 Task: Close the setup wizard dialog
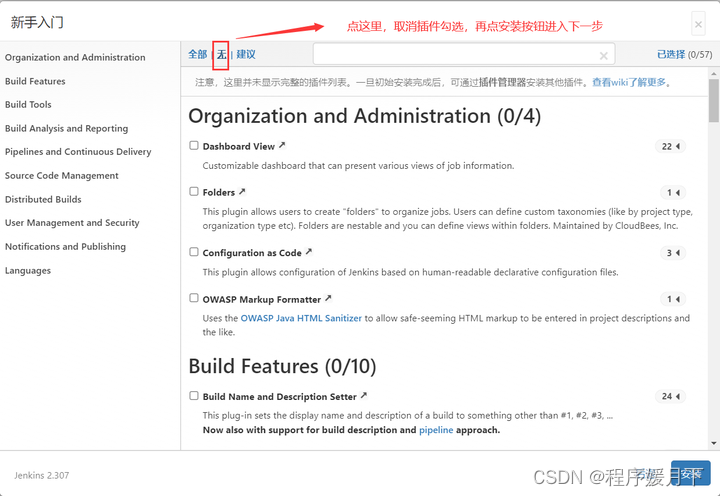pos(698,24)
